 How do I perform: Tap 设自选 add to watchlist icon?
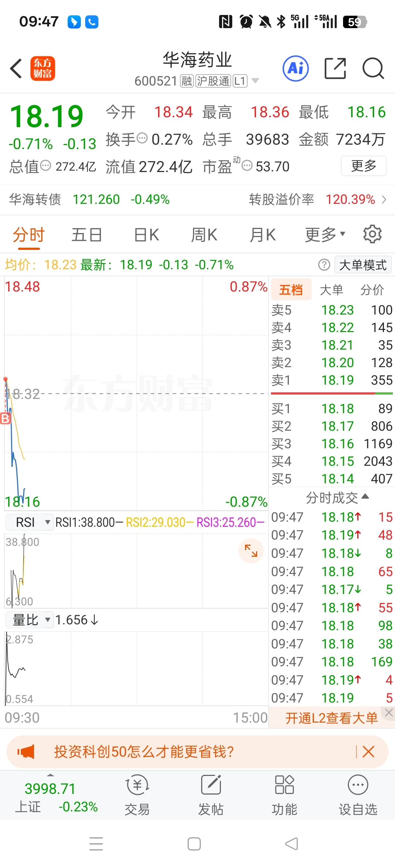[358, 795]
